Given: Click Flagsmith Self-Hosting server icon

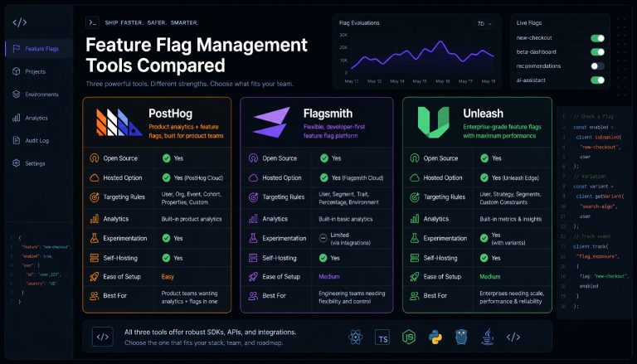Looking at the screenshot, I should click(x=253, y=258).
